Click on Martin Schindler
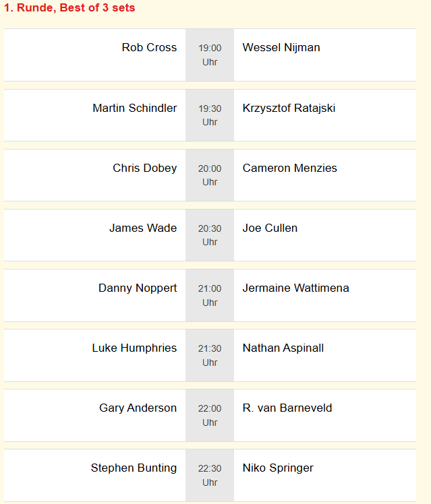This screenshot has height=504, width=431. [135, 108]
